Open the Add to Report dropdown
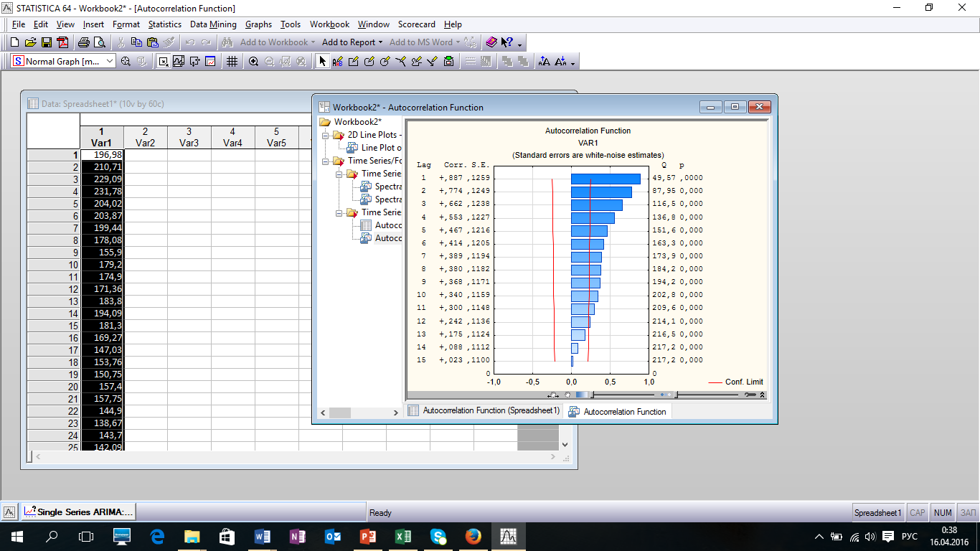 [352, 42]
